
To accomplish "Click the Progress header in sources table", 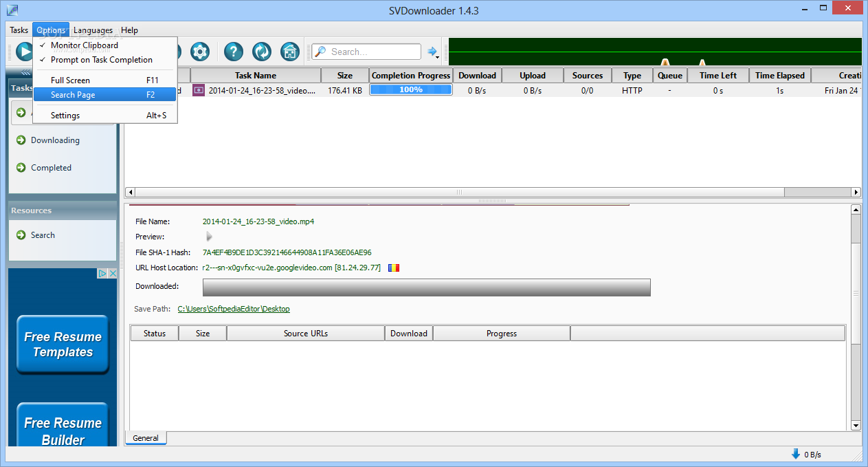I will tap(502, 334).
